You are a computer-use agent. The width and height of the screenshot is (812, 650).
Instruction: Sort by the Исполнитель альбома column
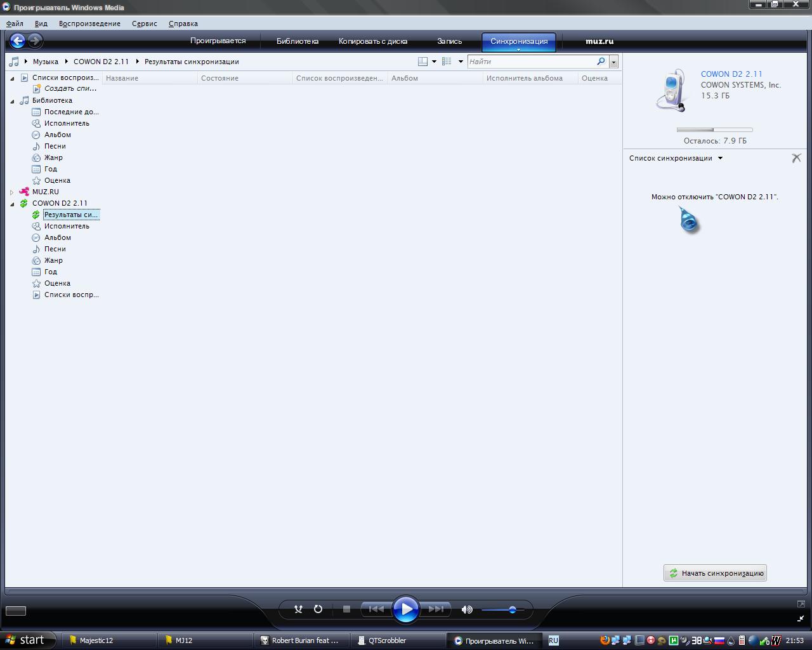click(x=530, y=78)
